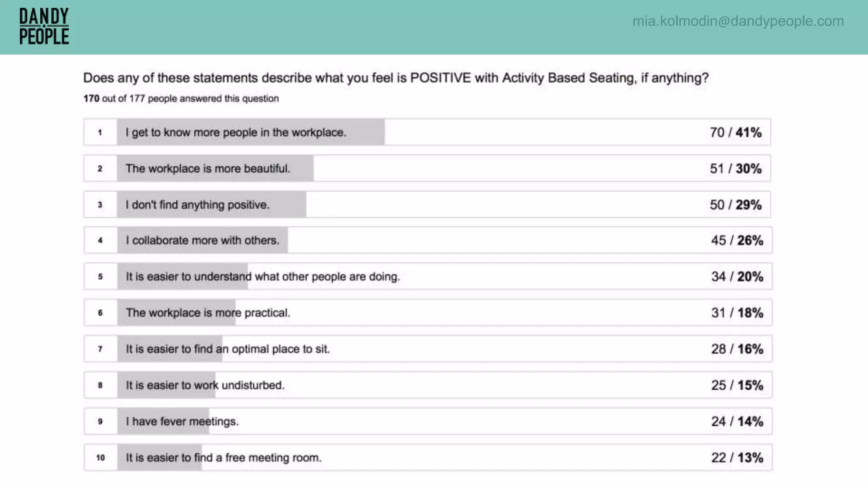Open the mia.kolmodin@dandypeople.com email link
868x488 pixels.
(x=738, y=21)
